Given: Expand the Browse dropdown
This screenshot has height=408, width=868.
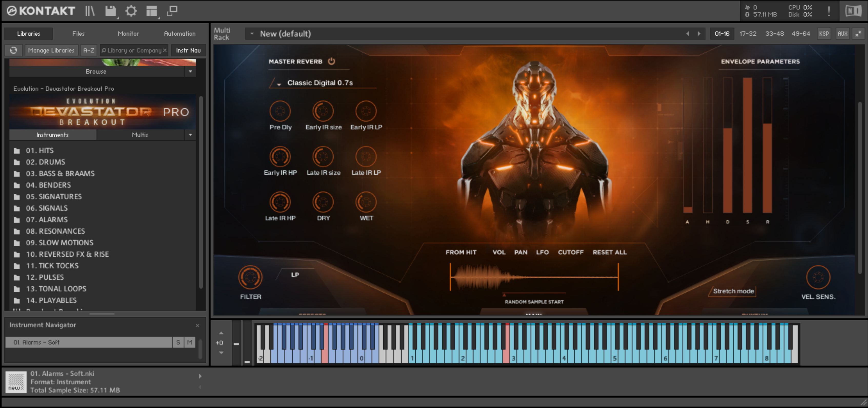Looking at the screenshot, I should tap(190, 71).
